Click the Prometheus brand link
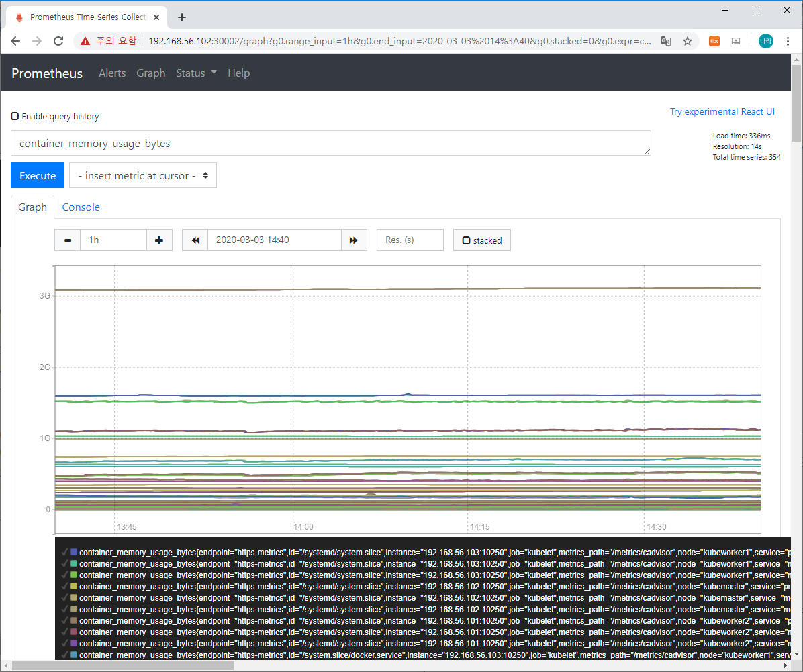Image resolution: width=803 pixels, height=672 pixels. pos(47,73)
